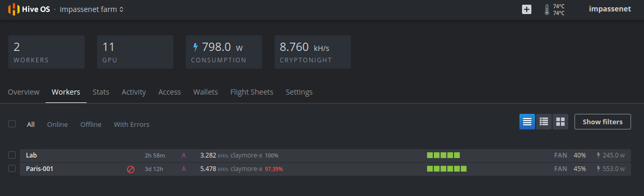Toggle the select-all workers checkbox
This screenshot has height=196, width=644.
12,124
